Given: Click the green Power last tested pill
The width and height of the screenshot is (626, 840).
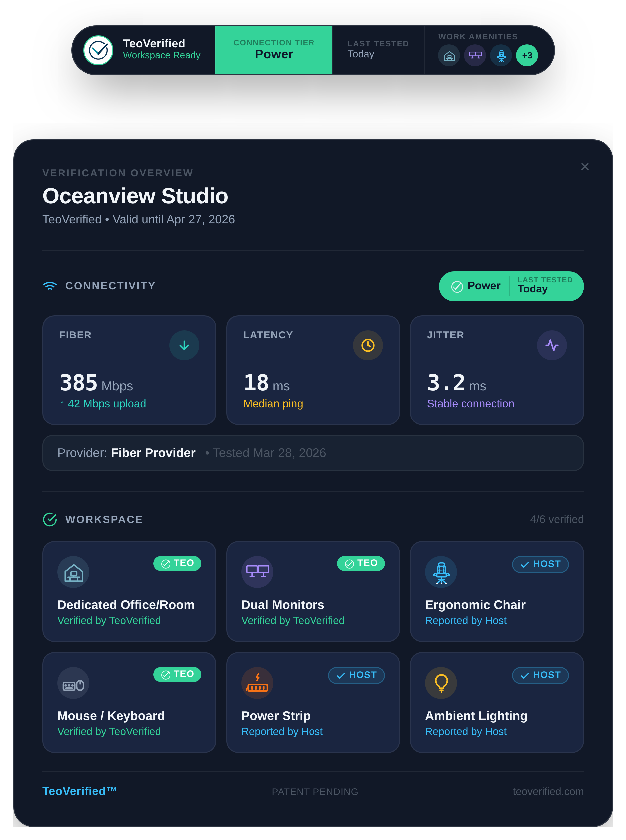Looking at the screenshot, I should tap(511, 286).
